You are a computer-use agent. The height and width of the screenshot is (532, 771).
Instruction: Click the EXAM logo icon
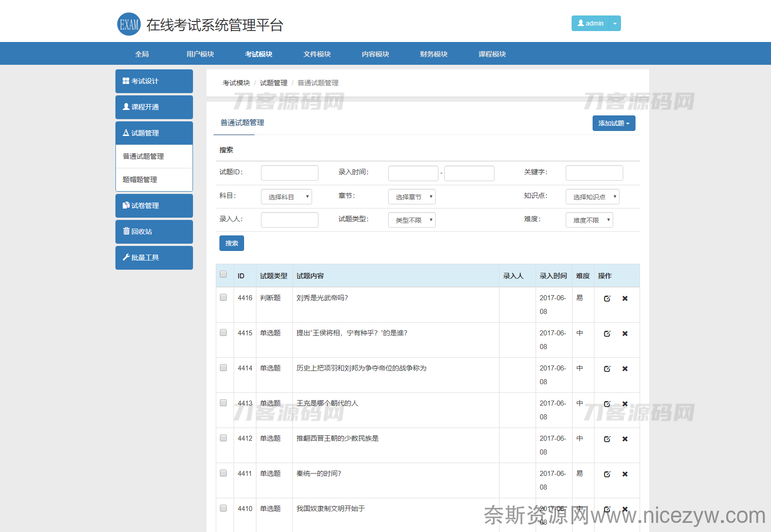point(129,24)
